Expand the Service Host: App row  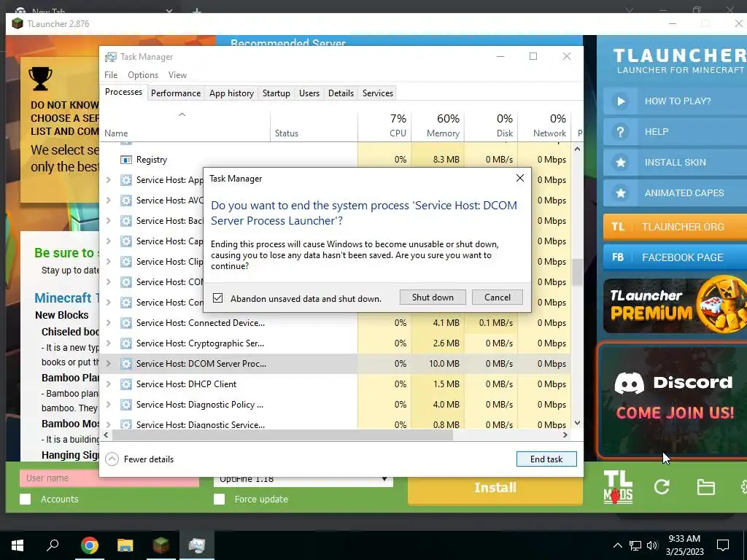click(x=109, y=179)
